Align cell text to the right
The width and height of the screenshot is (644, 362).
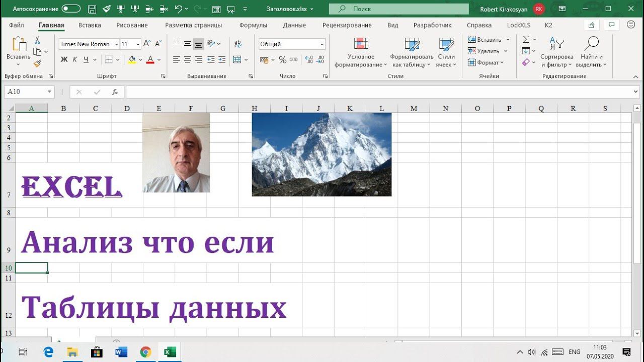(199, 60)
